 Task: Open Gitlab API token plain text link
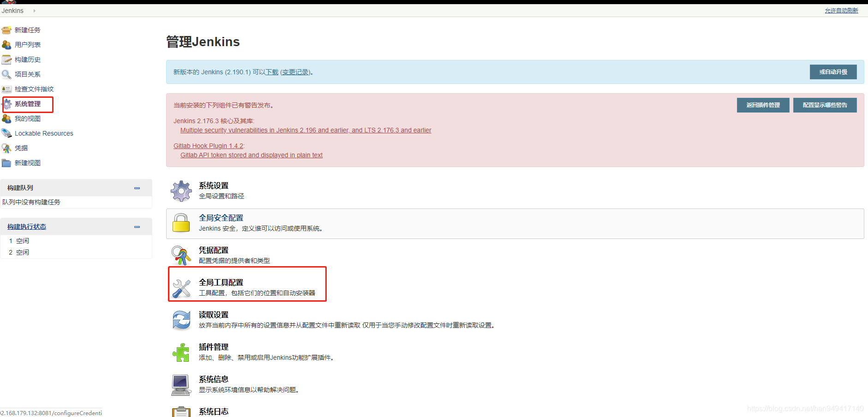(251, 155)
